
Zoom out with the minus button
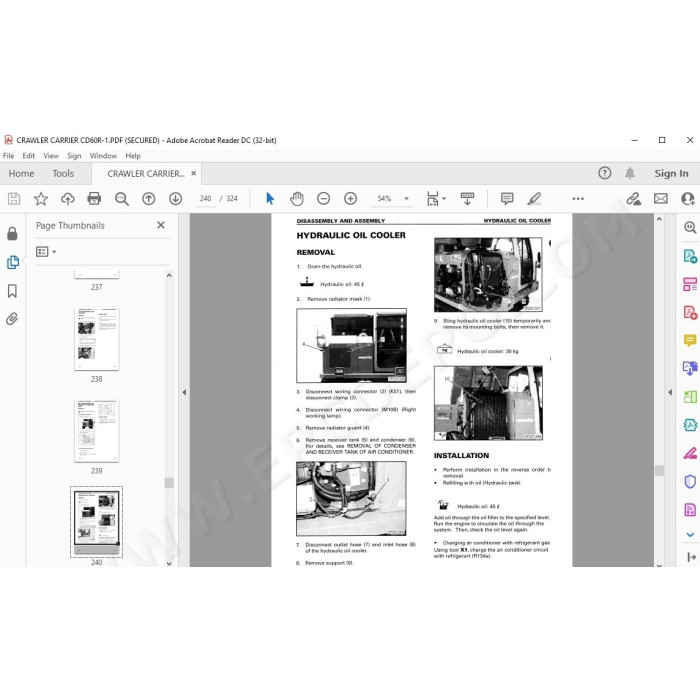323,199
